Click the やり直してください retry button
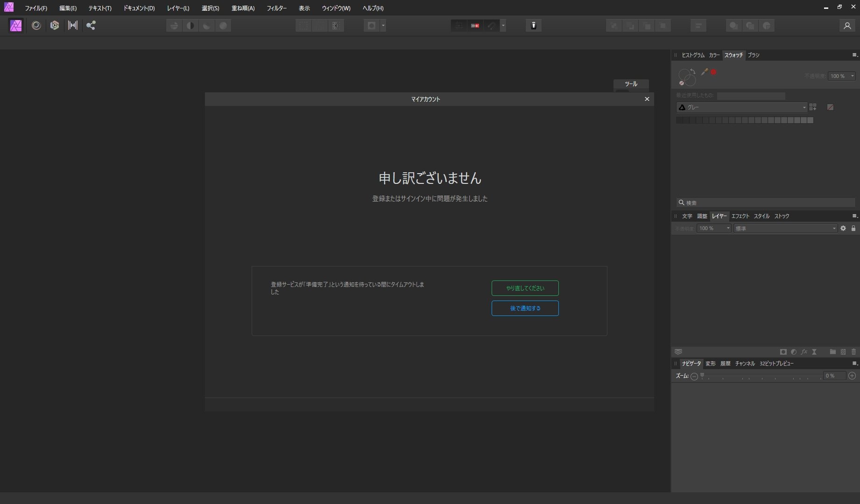 click(x=525, y=288)
